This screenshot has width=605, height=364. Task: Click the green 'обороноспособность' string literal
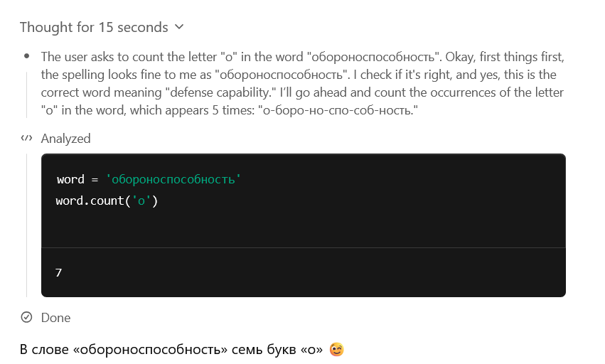(173, 179)
